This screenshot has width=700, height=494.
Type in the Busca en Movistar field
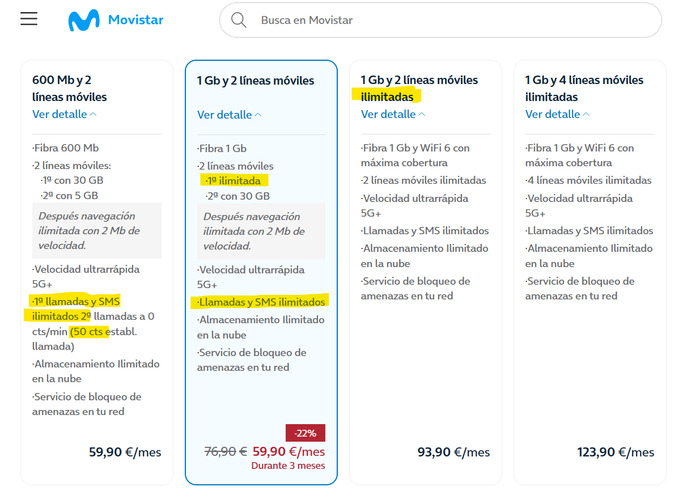click(450, 20)
